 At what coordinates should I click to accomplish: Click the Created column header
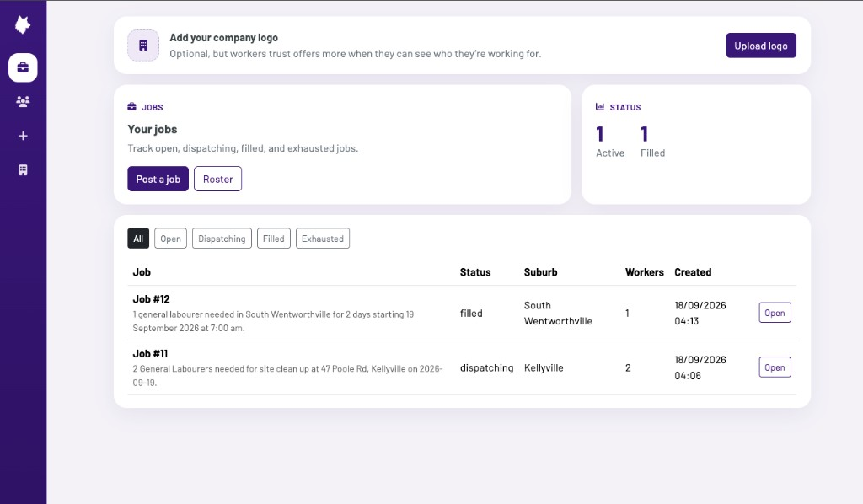(693, 272)
